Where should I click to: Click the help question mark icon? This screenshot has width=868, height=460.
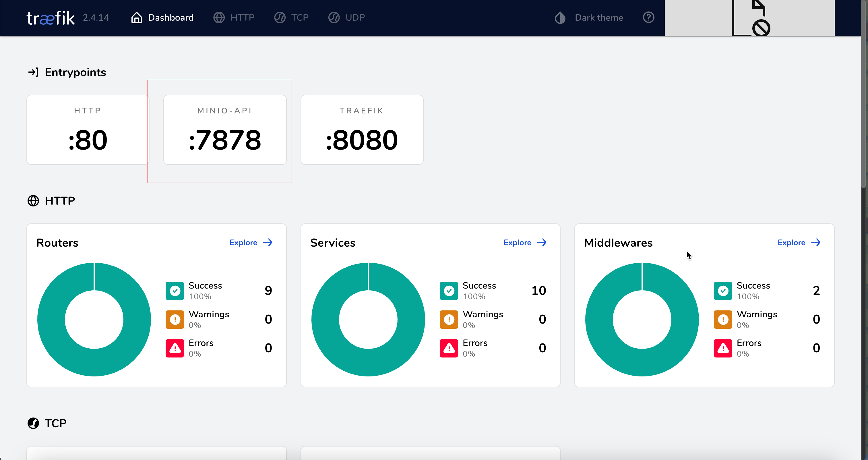tap(648, 18)
